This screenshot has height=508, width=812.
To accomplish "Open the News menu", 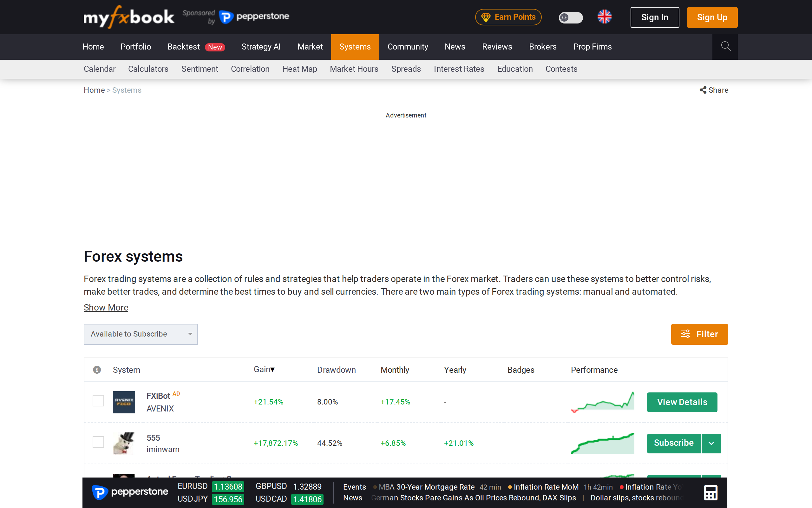I will click(x=455, y=47).
